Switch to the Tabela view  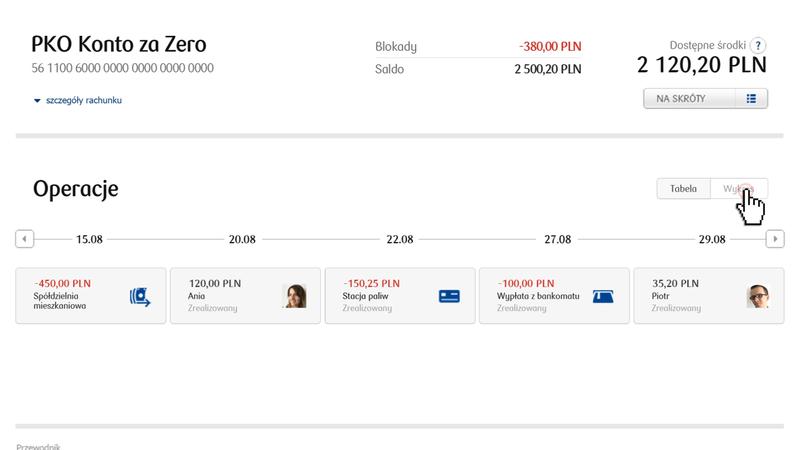point(683,189)
